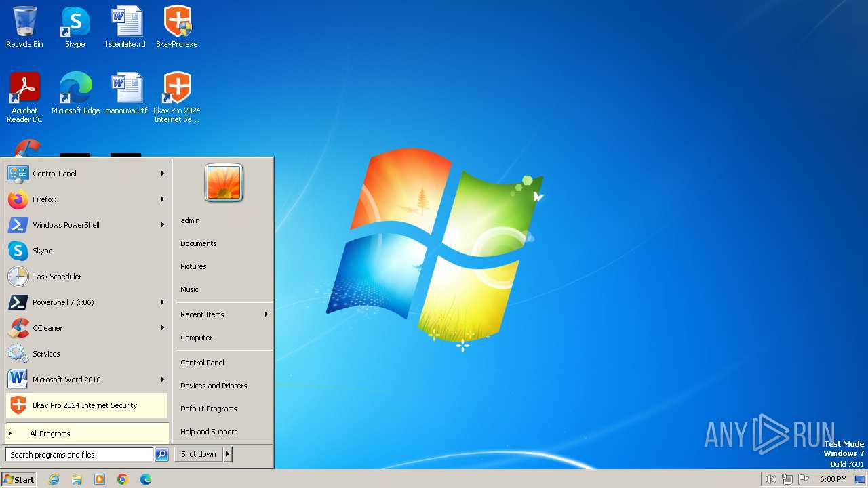Open Task Scheduler from Start menu
The width and height of the screenshot is (868, 488).
pyautogui.click(x=87, y=277)
